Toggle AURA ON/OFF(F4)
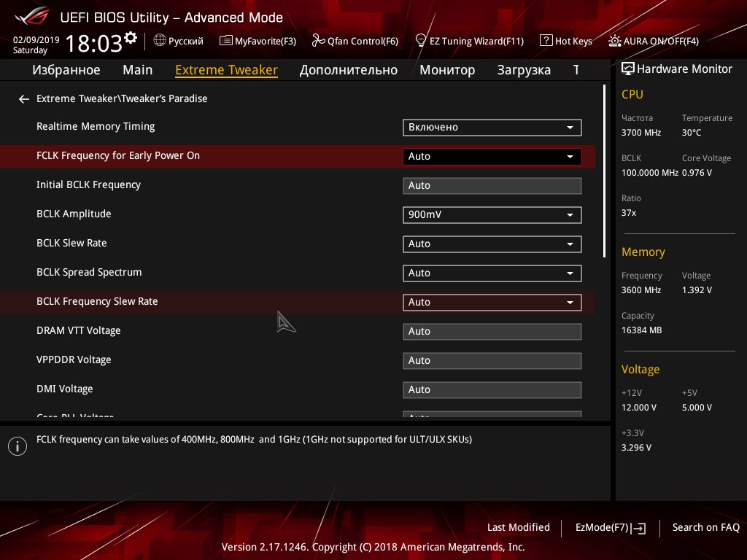Screen dimensions: 747x560 (654, 41)
